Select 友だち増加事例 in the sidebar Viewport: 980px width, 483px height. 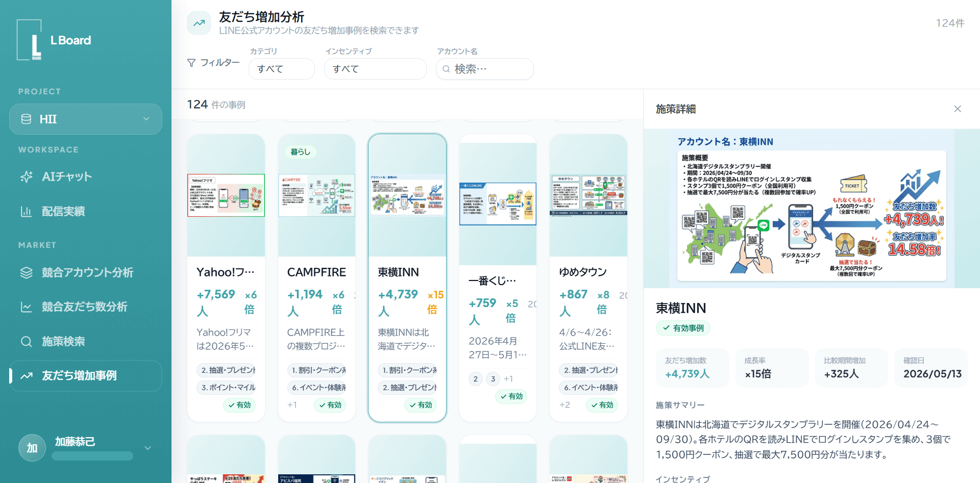click(x=86, y=376)
